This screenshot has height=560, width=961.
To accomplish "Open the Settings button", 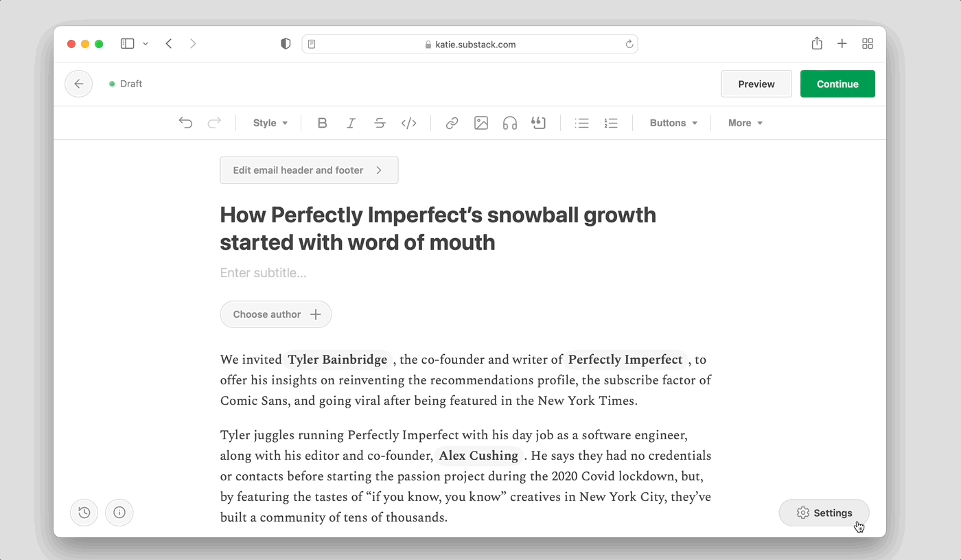I will tap(824, 513).
